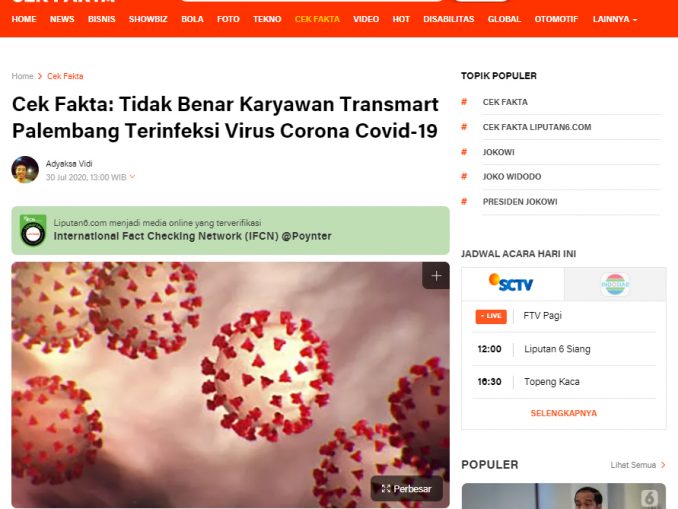The image size is (678, 509).
Task: Click the LIVE badge next to FTV Pagi
Action: coord(491,316)
